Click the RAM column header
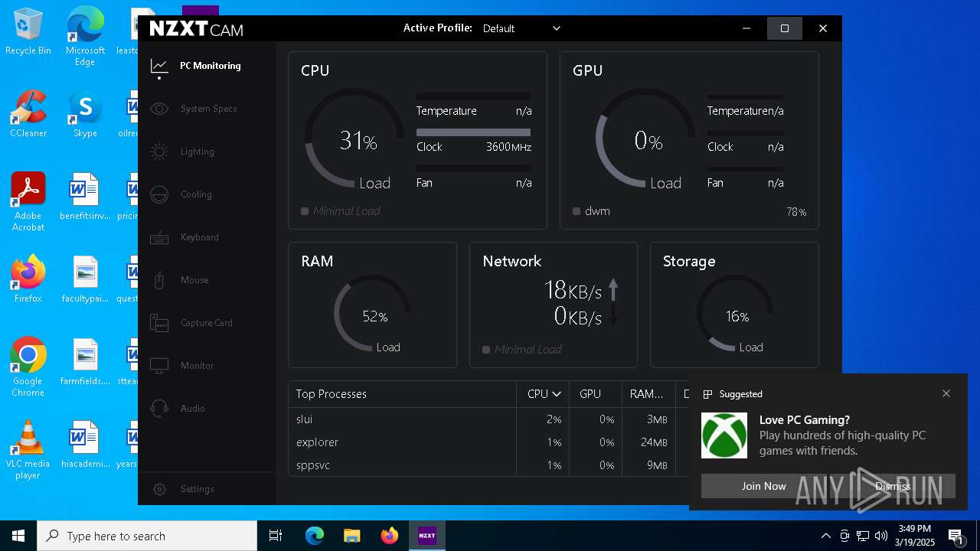 pyautogui.click(x=647, y=394)
